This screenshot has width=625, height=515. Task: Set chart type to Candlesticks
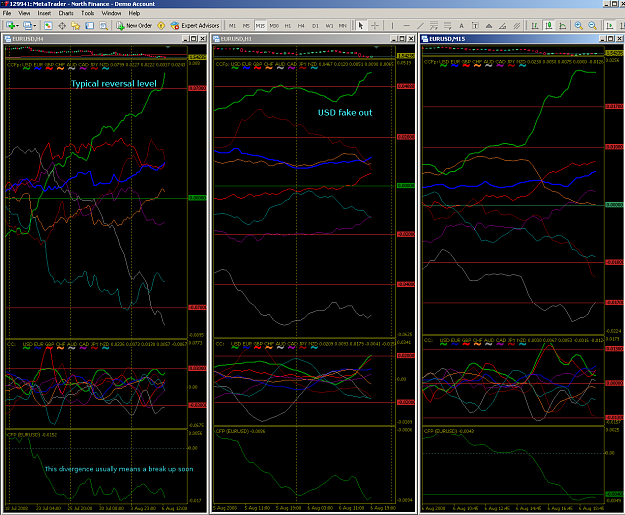549,26
